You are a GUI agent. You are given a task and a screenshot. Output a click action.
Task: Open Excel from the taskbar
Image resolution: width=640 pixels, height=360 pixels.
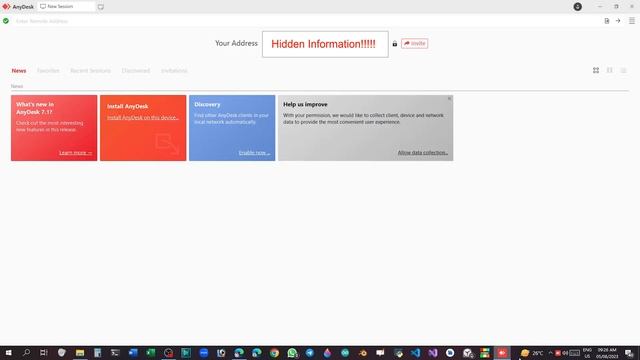151,353
